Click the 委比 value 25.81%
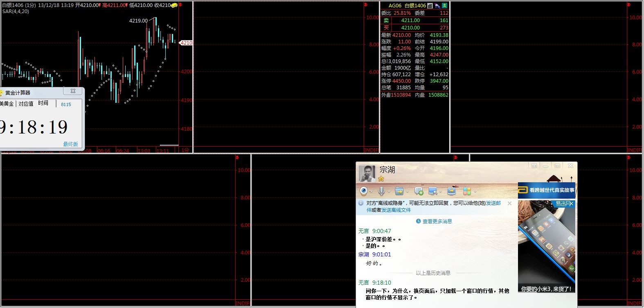Screen dimensions: 644x308 [x=402, y=13]
